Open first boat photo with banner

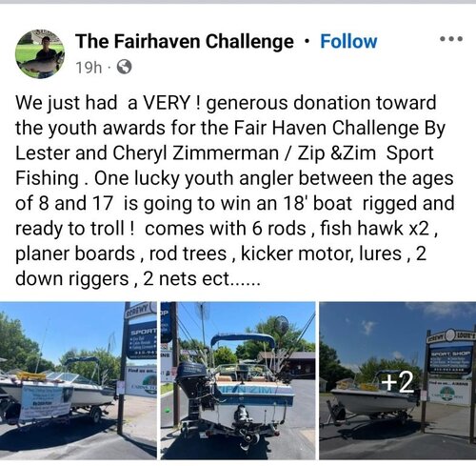point(78,380)
